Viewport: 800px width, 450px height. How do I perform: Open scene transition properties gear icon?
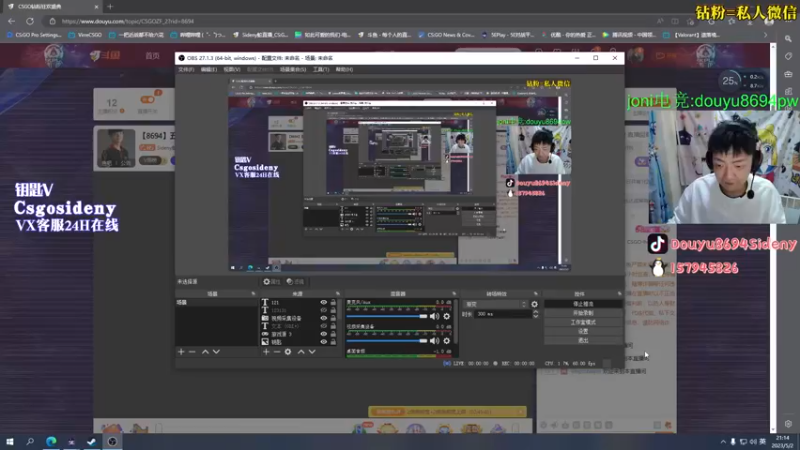click(535, 304)
